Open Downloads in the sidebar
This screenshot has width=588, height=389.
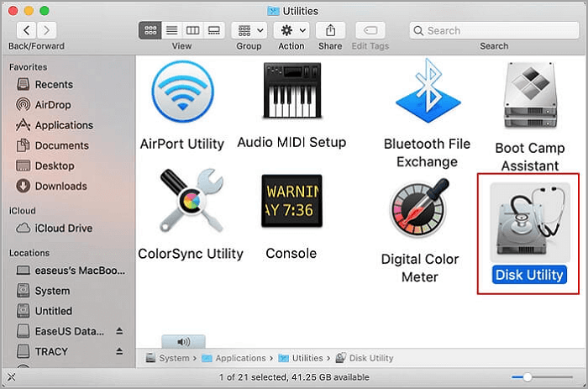pyautogui.click(x=60, y=186)
